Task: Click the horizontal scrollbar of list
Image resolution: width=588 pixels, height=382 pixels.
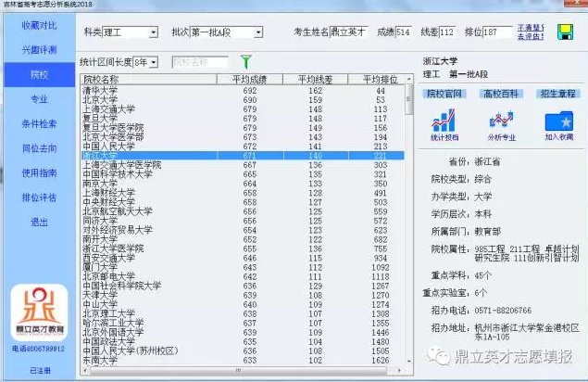Action: pyautogui.click(x=239, y=371)
